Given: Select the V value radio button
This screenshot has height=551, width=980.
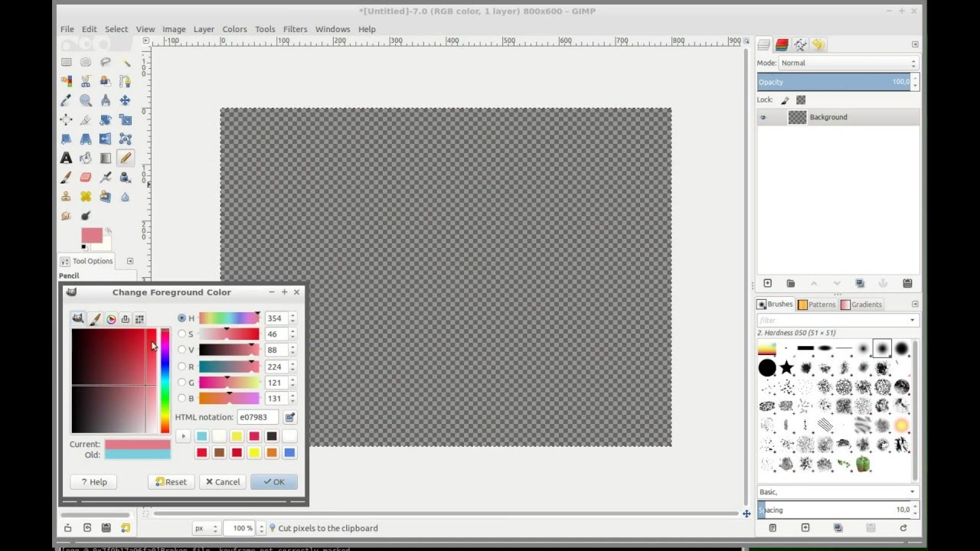Looking at the screenshot, I should tap(181, 350).
